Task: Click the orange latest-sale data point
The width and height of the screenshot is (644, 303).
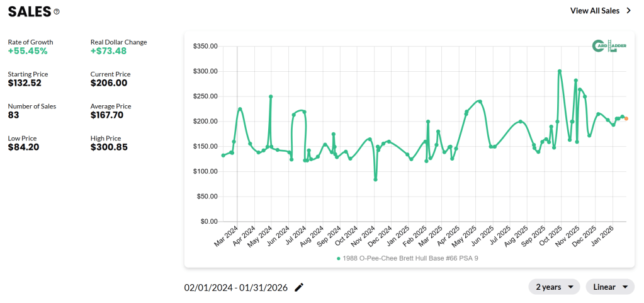Action: [x=626, y=118]
